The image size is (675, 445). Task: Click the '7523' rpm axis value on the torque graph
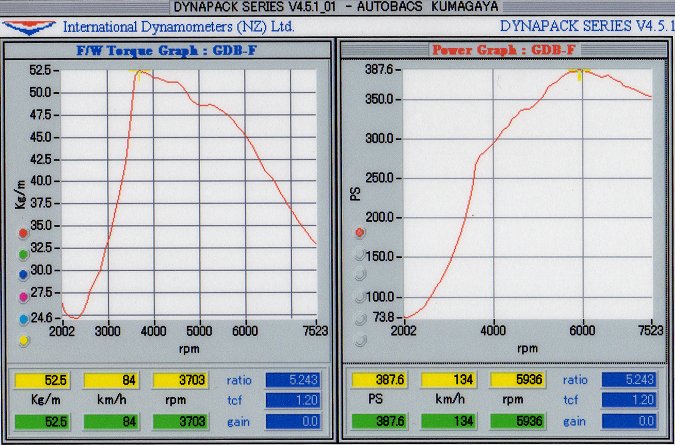[x=315, y=331]
